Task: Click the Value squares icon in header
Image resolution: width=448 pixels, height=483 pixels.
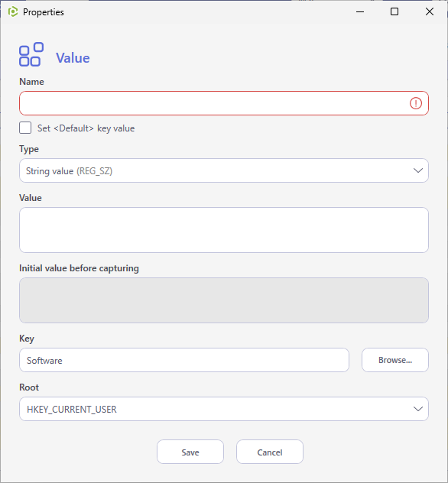Action: point(31,54)
